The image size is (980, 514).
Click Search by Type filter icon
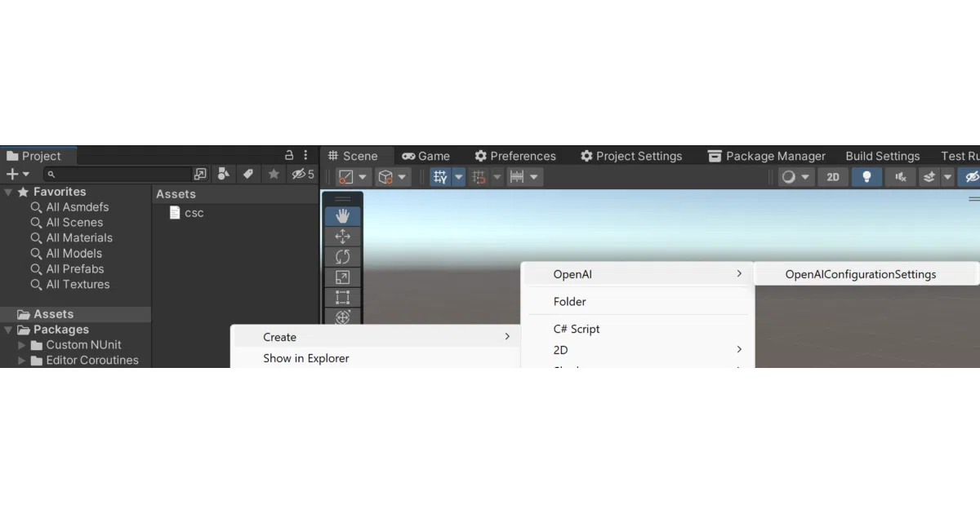(224, 174)
